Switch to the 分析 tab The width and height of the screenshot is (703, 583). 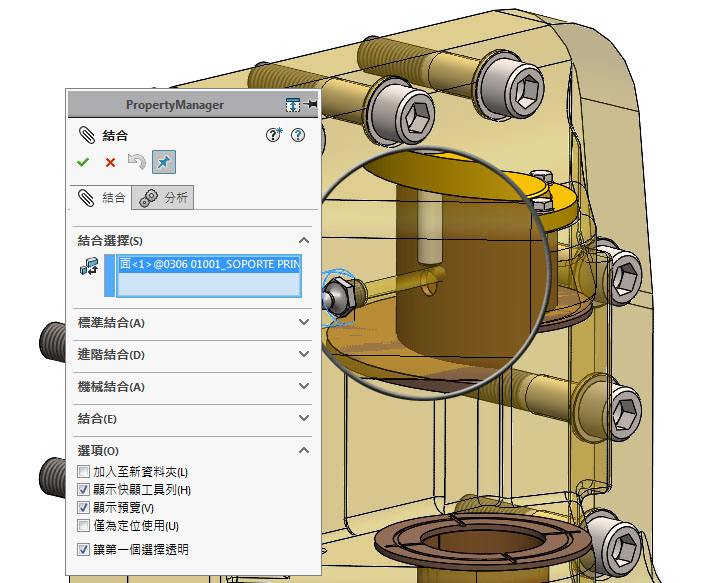[165, 198]
